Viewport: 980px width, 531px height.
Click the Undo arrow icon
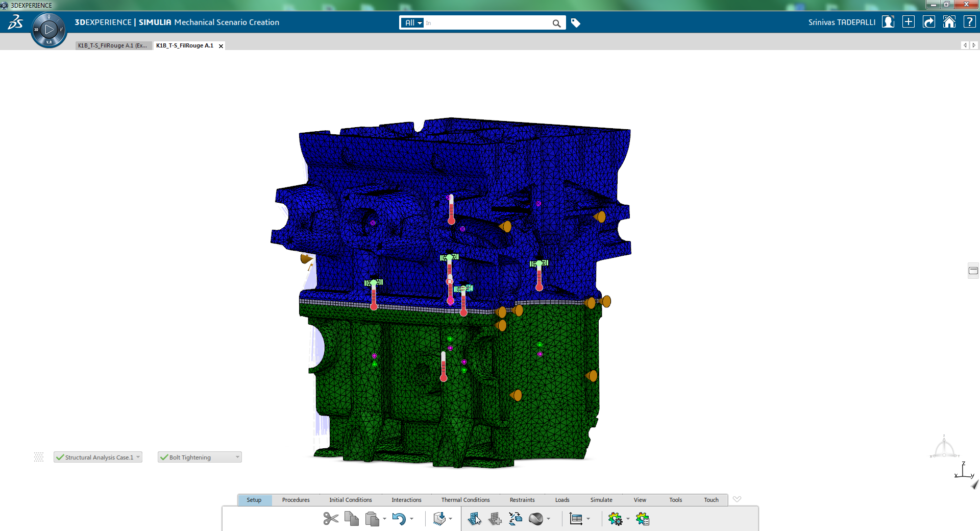399,519
